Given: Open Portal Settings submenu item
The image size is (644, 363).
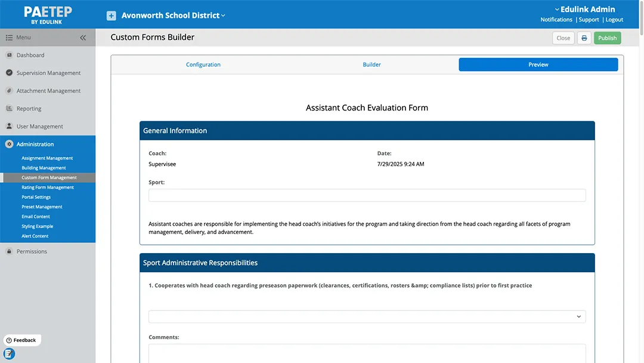Looking at the screenshot, I should (x=36, y=197).
